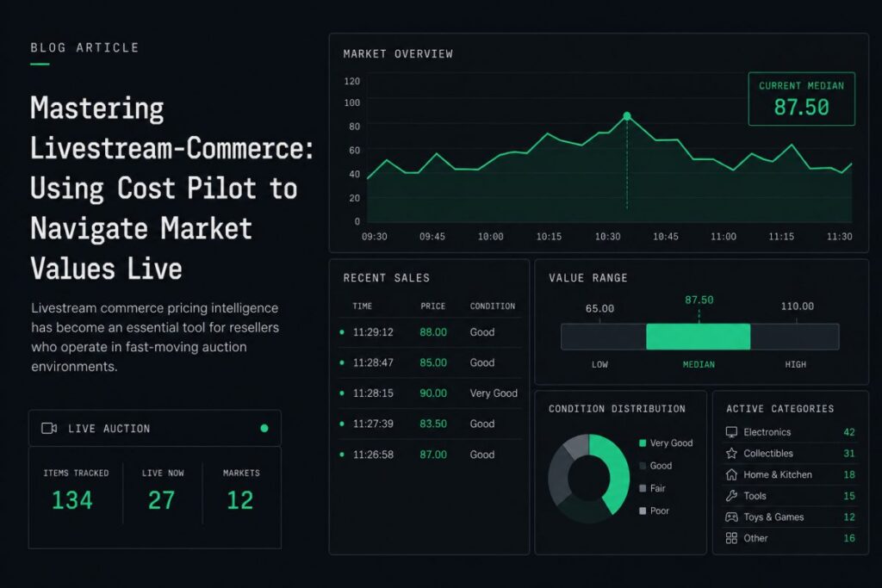Click the Condition Distribution heading
Screen dimensions: 882x588
pos(617,409)
